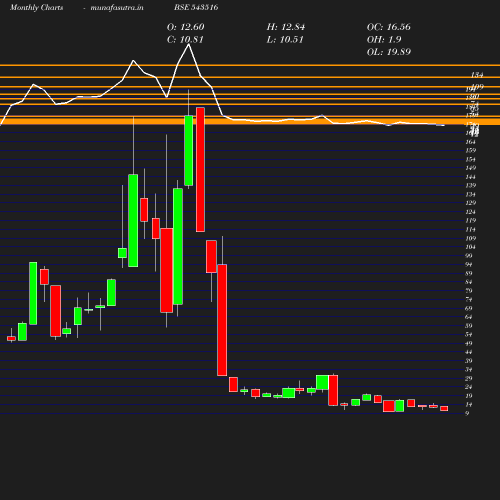Click the 24 price axis label
The width and height of the screenshot is (500, 500).
(x=469, y=387)
